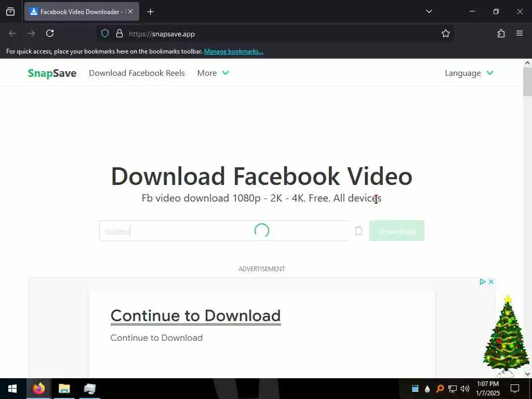532x399 pixels.
Task: Click the video URL input field
Action: tap(224, 231)
